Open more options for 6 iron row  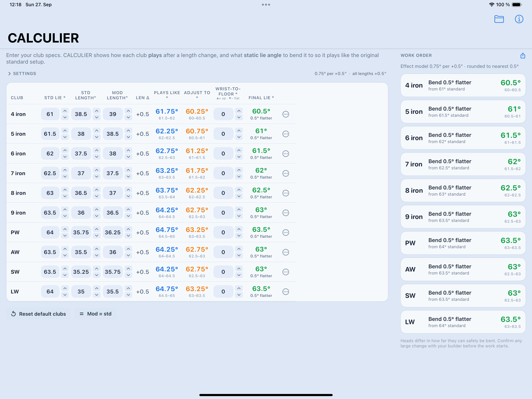(286, 154)
